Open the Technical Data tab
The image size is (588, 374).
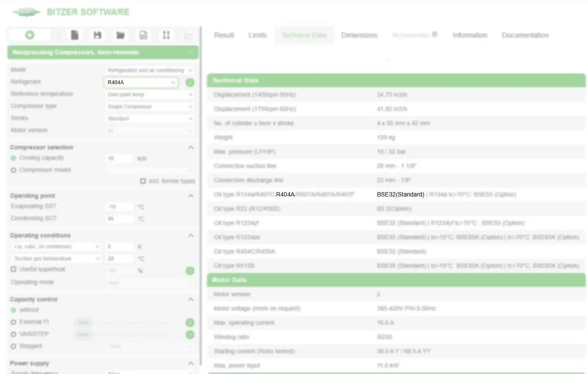(x=304, y=35)
